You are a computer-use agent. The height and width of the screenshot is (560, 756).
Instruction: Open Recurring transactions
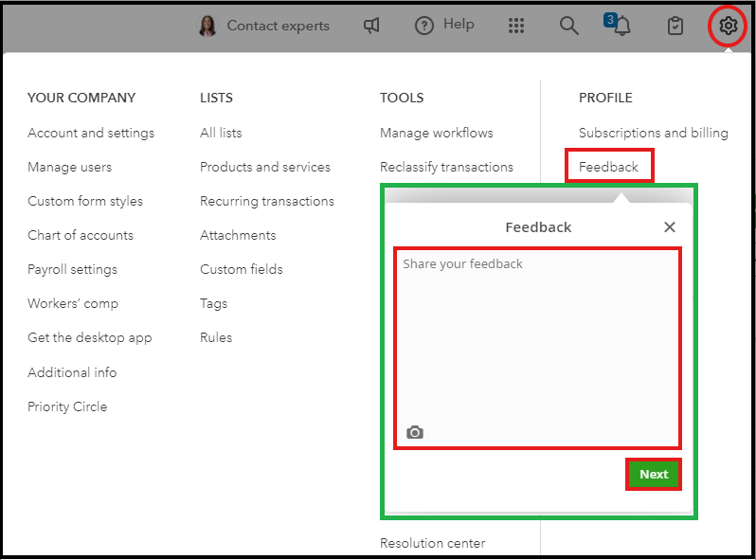click(x=267, y=201)
